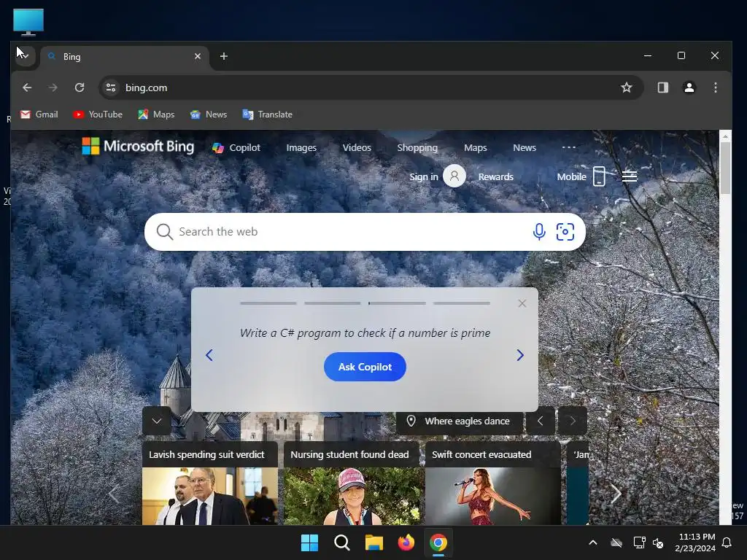This screenshot has width=747, height=560.
Task: Open News in Bing navigation
Action: coord(525,147)
